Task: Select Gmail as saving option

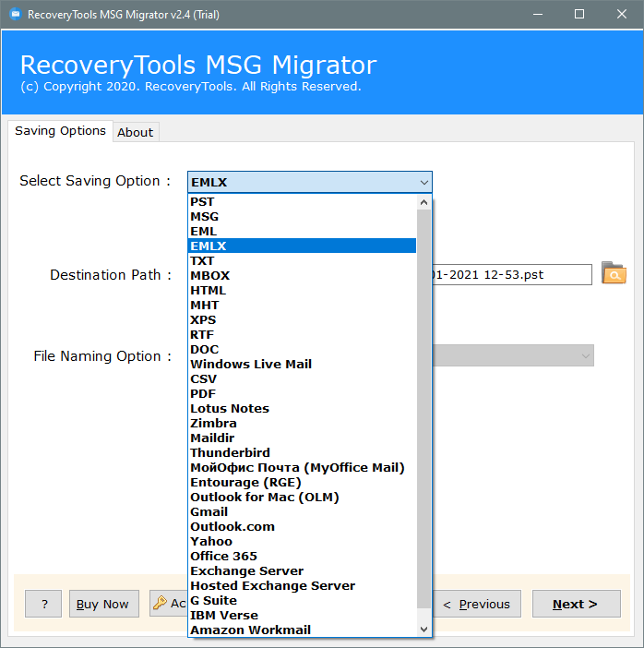Action: (302, 512)
